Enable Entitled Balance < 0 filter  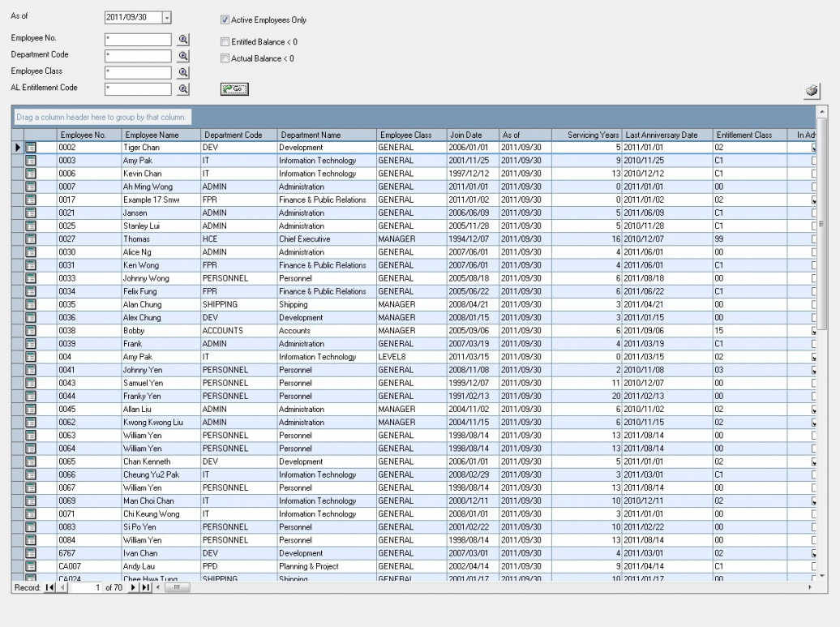pos(225,42)
